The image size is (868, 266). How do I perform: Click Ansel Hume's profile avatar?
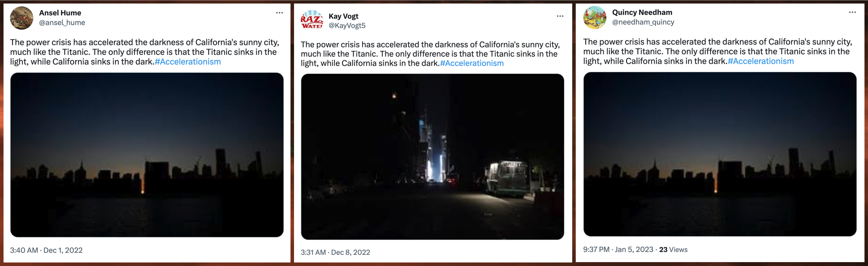(x=22, y=18)
